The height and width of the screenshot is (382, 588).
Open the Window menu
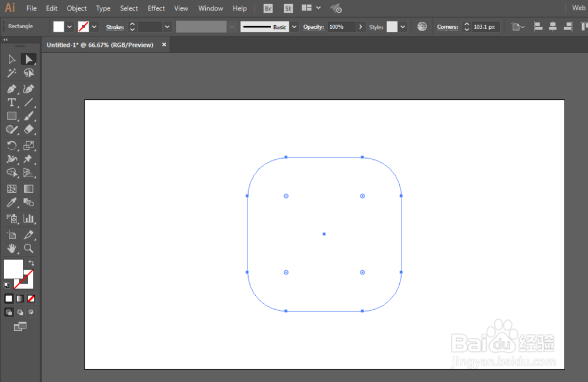tap(211, 8)
